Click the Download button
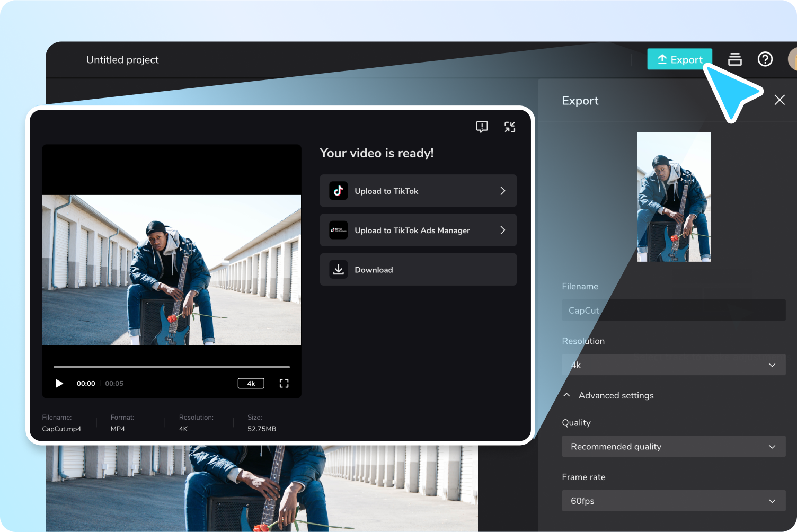Image resolution: width=797 pixels, height=532 pixels. [x=418, y=269]
